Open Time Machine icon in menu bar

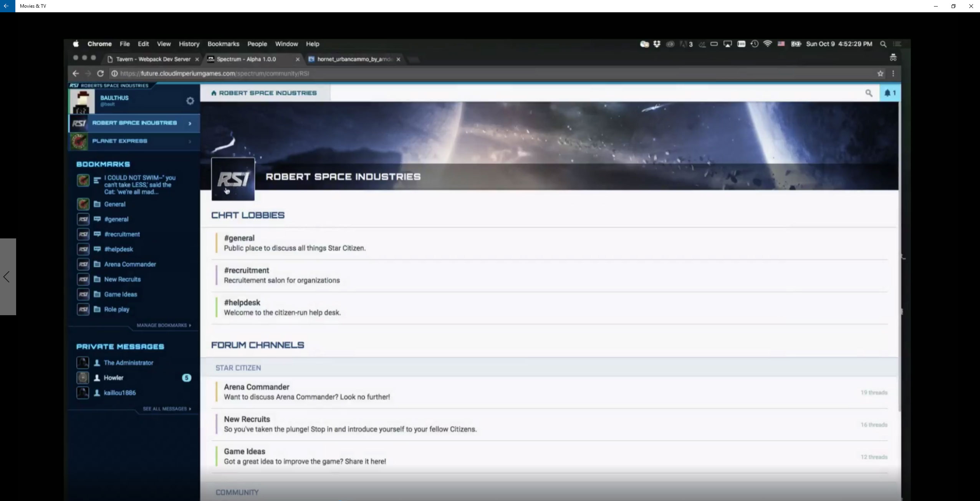click(x=755, y=44)
